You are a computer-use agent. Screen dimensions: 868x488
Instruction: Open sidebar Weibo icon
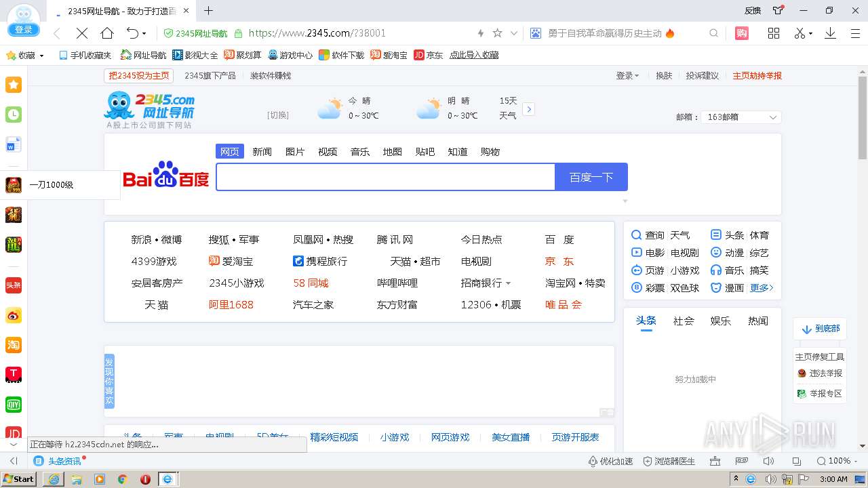coord(14,315)
